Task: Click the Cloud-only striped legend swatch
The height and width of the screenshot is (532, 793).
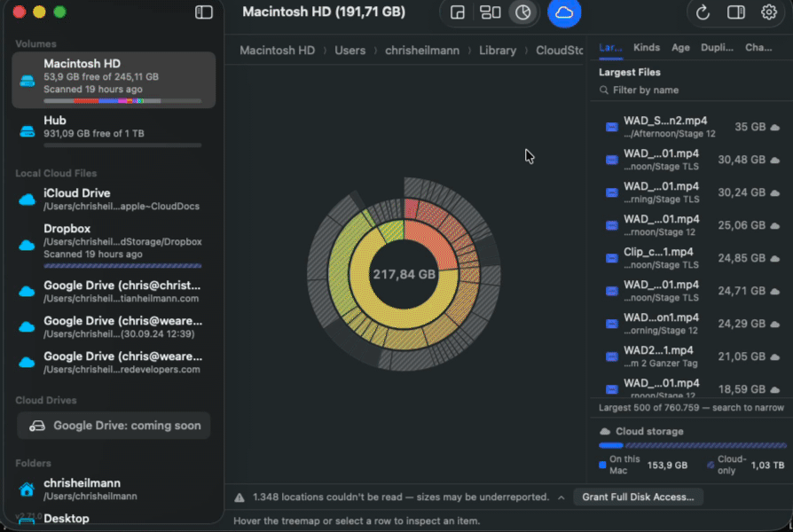Action: (711, 465)
